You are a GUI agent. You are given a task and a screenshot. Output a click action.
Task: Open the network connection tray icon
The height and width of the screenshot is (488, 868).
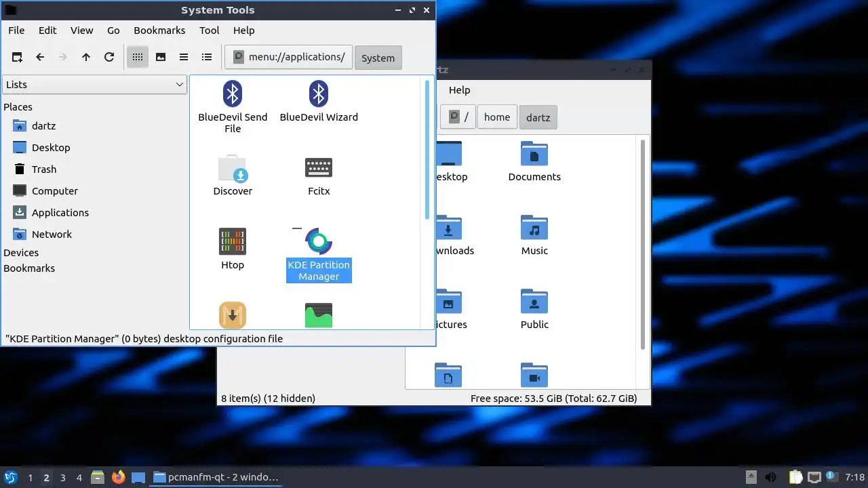[x=814, y=477]
